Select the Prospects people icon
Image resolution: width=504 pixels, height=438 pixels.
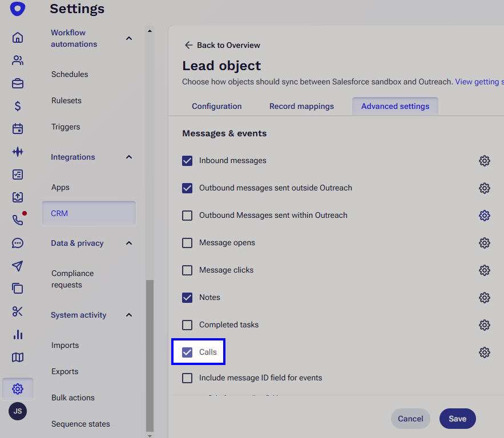(18, 60)
